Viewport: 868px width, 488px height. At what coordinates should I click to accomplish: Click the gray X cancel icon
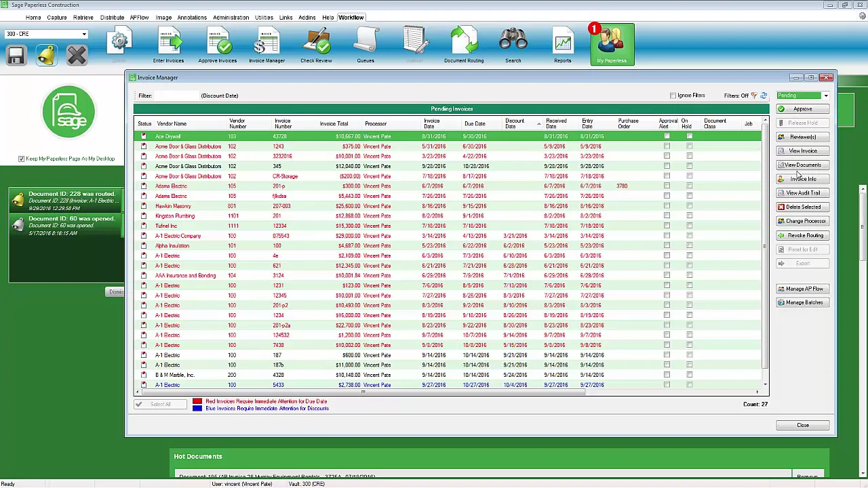click(x=77, y=55)
